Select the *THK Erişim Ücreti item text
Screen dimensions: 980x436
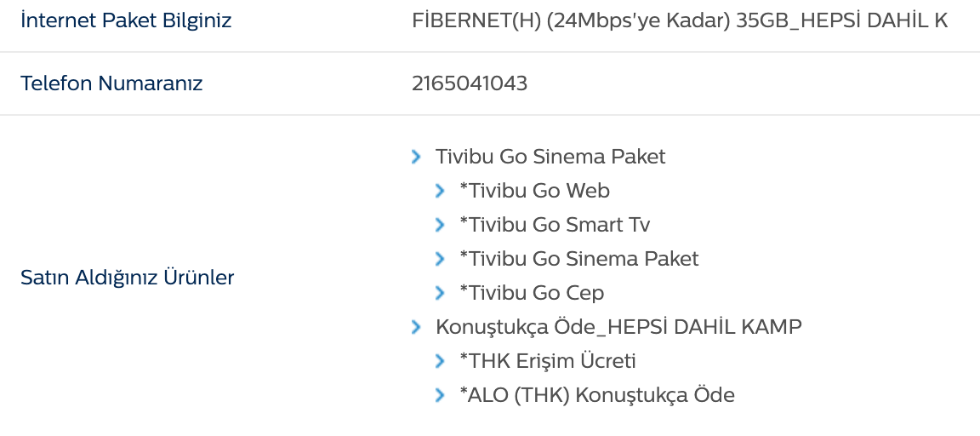pyautogui.click(x=548, y=361)
